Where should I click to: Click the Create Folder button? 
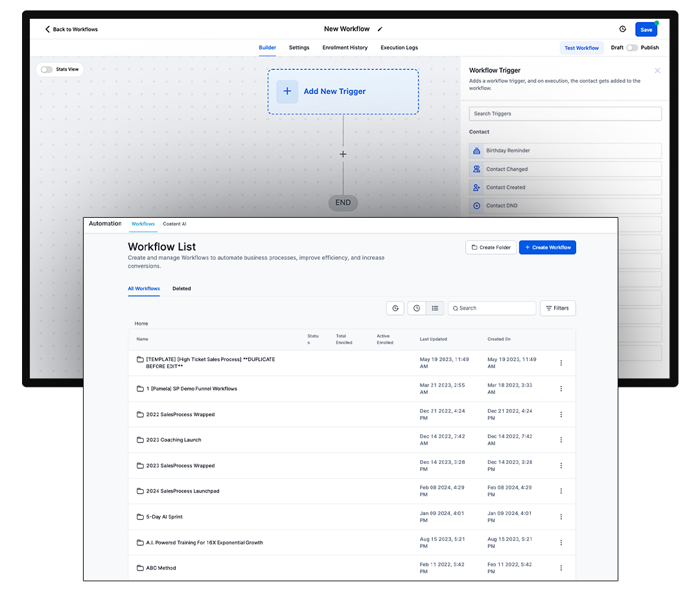[x=491, y=248]
